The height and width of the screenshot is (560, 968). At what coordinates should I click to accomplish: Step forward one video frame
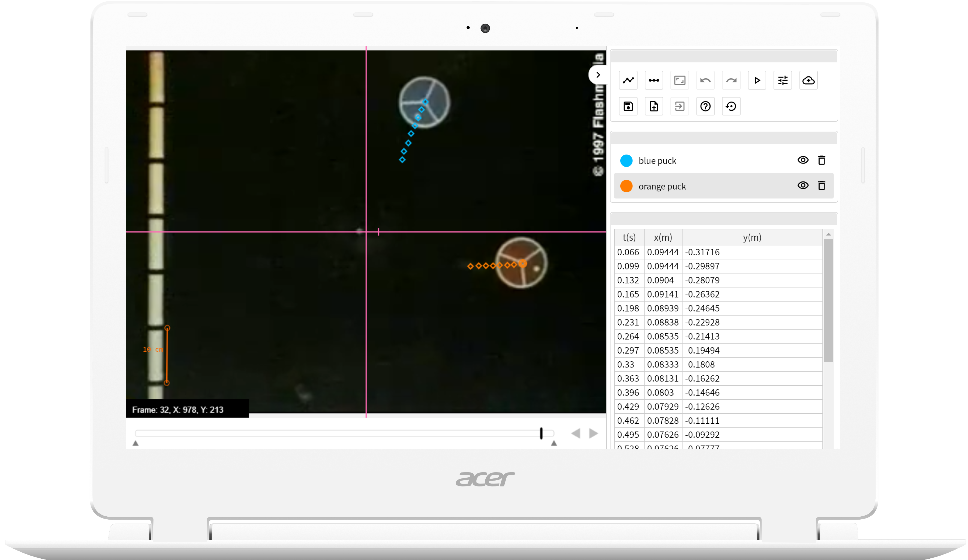593,433
